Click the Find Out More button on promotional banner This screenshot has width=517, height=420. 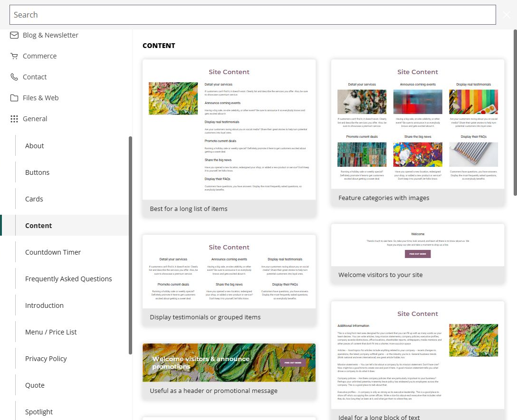click(x=293, y=363)
